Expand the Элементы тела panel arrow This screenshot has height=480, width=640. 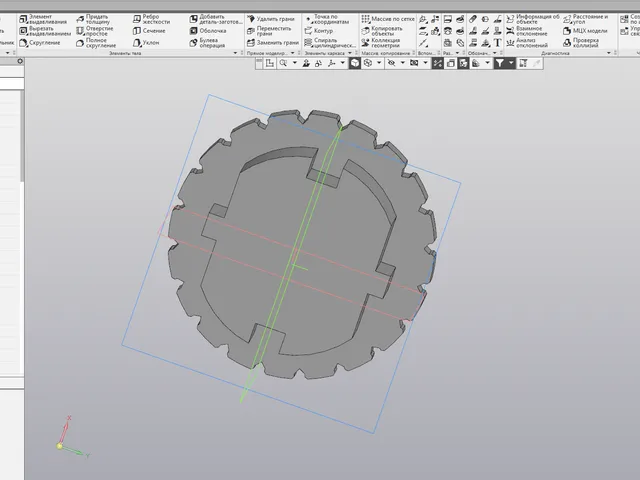coord(235,53)
